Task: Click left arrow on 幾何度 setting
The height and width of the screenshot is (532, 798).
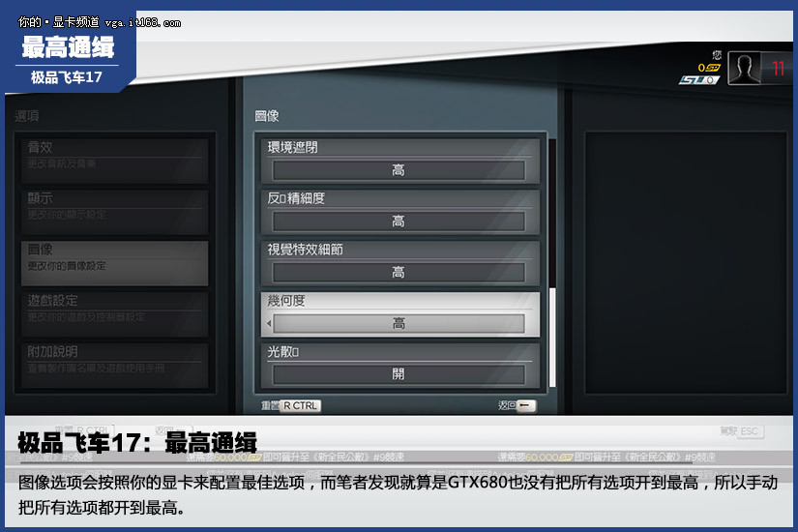Action: click(x=269, y=323)
